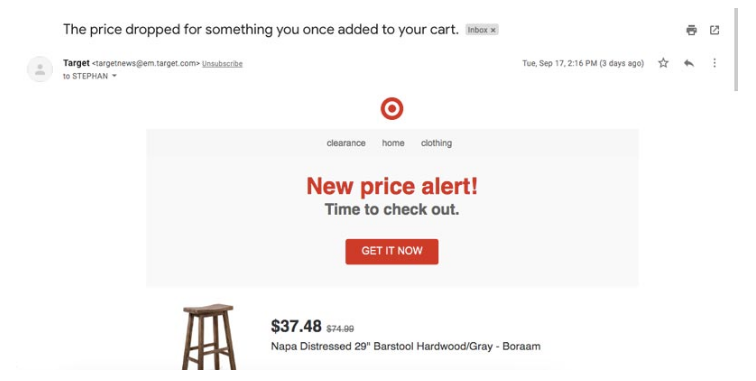Open the clothing navigation link
Viewport: 756px width, 381px height.
click(x=436, y=143)
